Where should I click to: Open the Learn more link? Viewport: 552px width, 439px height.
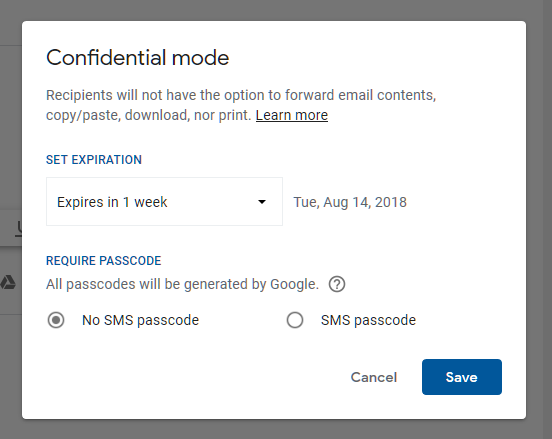(x=292, y=115)
